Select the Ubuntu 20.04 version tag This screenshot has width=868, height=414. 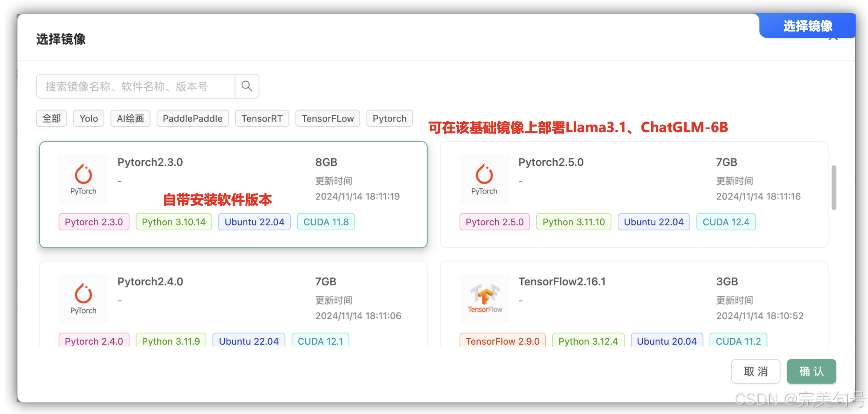click(x=667, y=341)
